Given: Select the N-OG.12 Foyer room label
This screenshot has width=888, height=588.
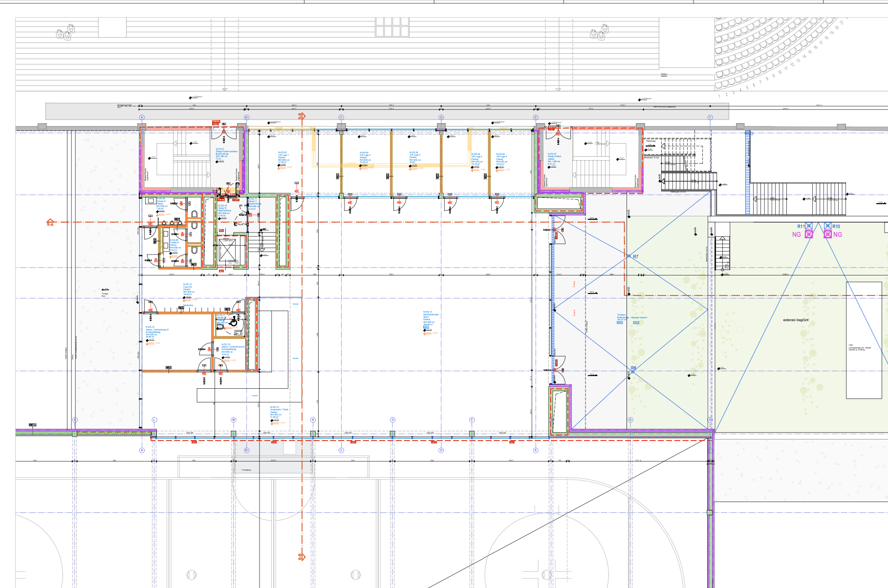Looking at the screenshot, I should (189, 289).
